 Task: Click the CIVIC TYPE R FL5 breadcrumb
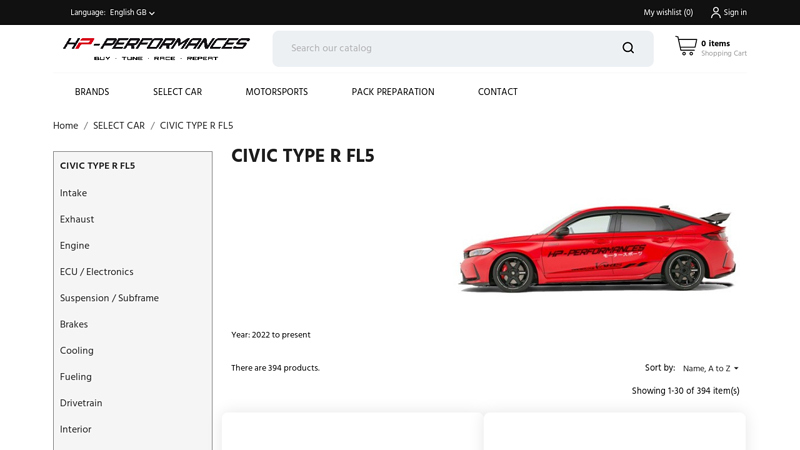click(x=196, y=126)
